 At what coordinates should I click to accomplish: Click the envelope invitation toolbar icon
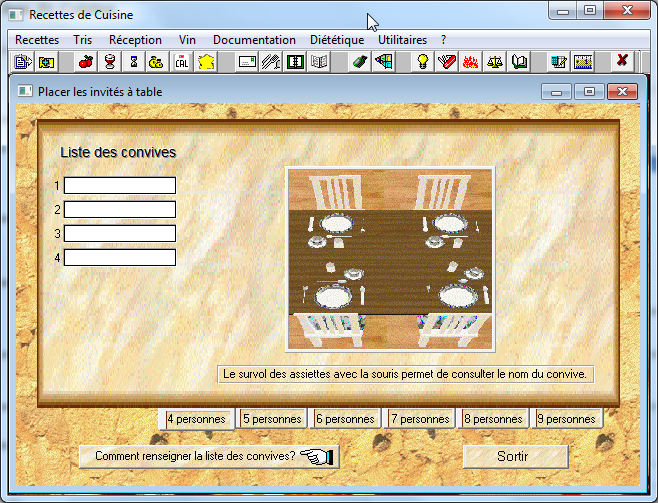click(247, 62)
